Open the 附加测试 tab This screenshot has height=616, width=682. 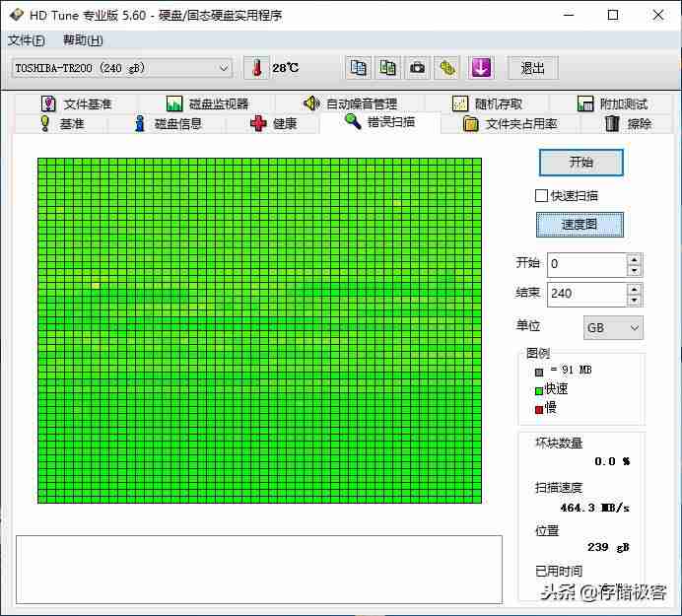tap(612, 103)
